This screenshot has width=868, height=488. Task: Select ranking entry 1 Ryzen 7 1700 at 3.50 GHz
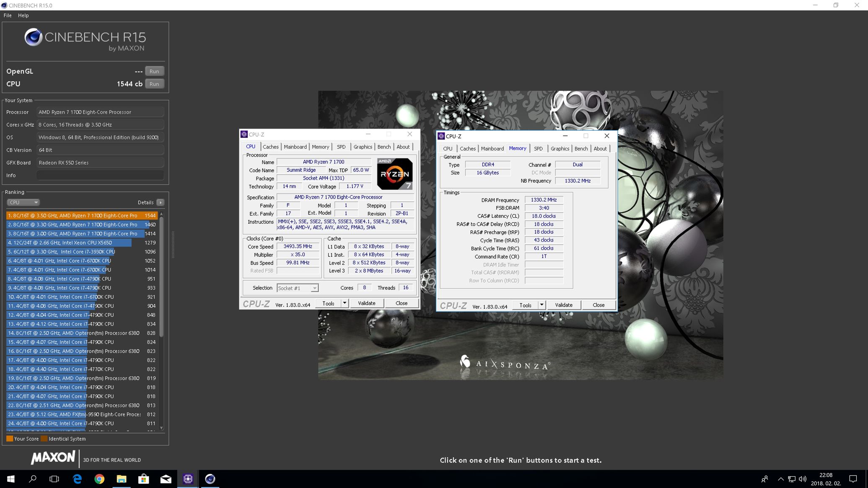click(82, 215)
